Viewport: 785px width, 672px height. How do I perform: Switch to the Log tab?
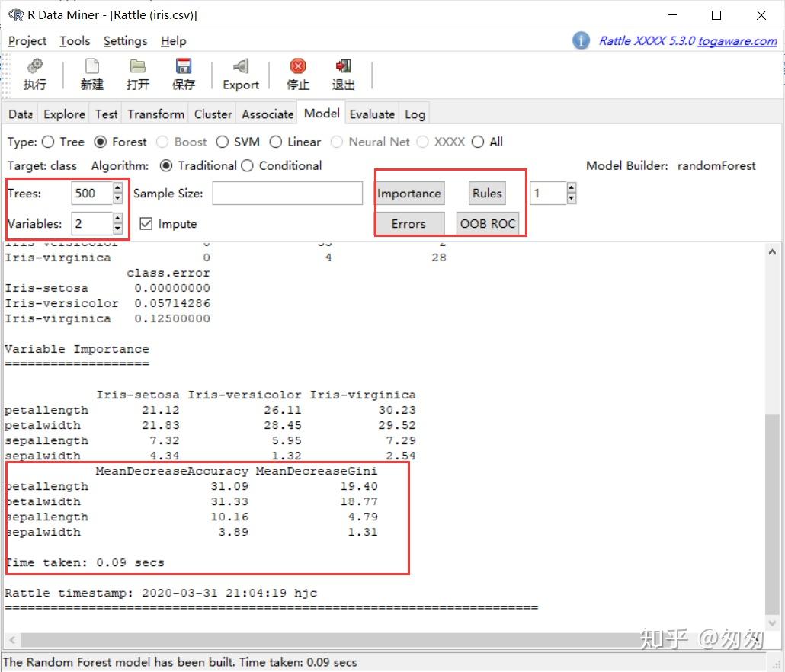point(415,114)
